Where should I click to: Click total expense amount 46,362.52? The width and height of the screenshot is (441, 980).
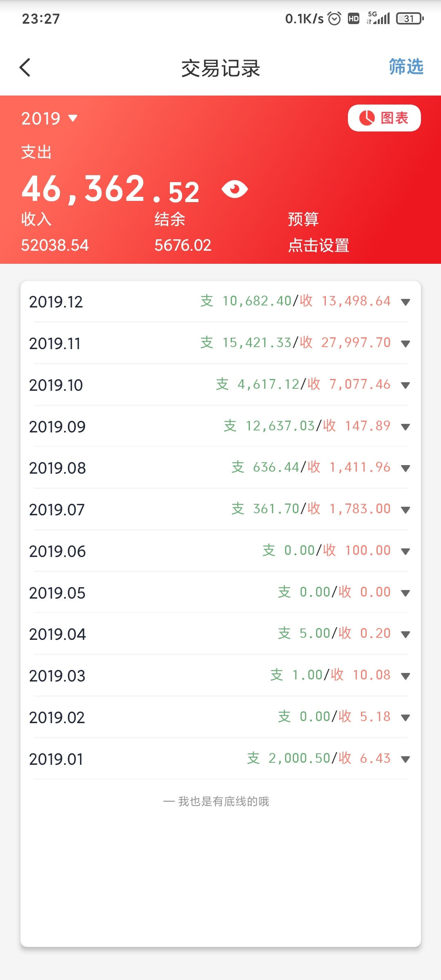(x=111, y=189)
